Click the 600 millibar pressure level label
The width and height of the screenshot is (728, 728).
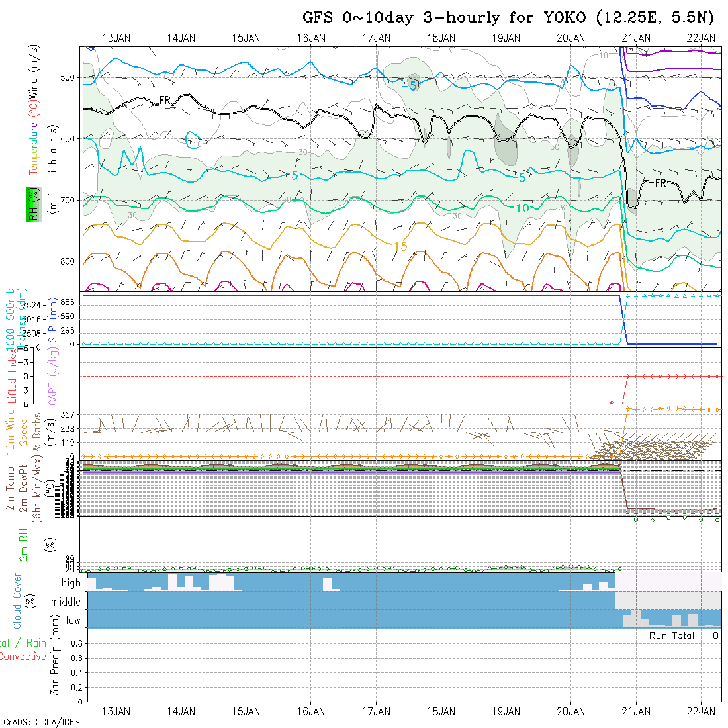pos(68,139)
